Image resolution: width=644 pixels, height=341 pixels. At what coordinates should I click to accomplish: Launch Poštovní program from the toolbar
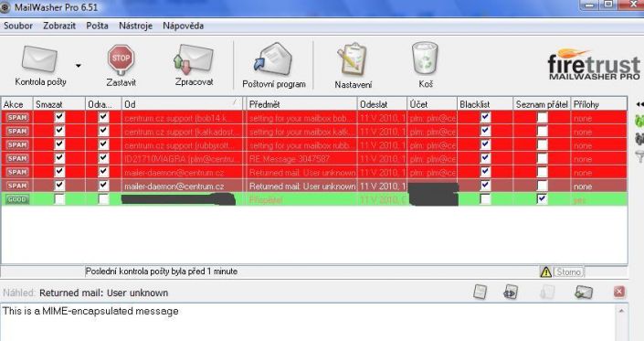273,60
